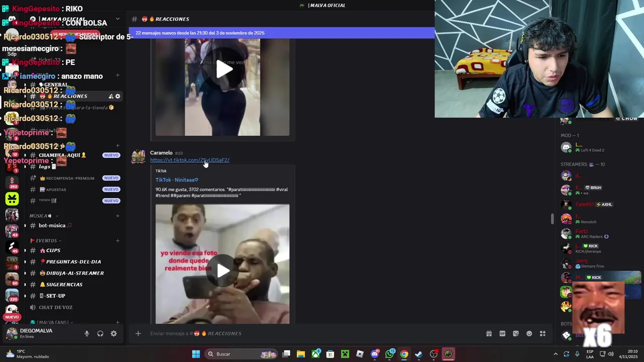This screenshot has height=362, width=644.
Task: Click the NUEVO unread pill in the server list
Action: click(12, 317)
